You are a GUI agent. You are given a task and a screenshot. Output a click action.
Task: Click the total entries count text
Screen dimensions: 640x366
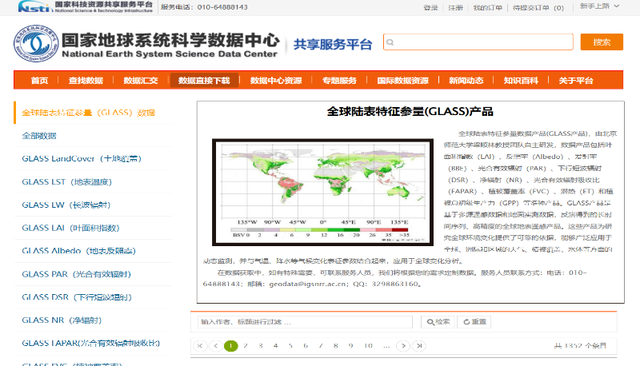580,346
